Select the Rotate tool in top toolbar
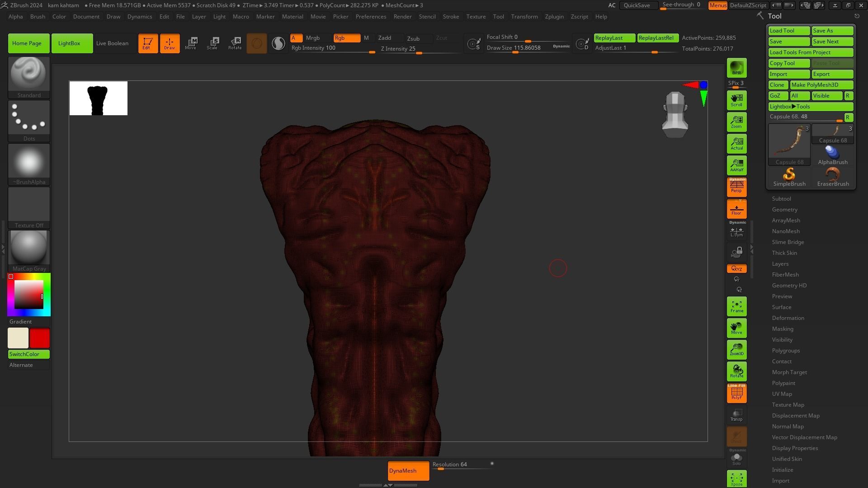The height and width of the screenshot is (488, 868). click(235, 43)
